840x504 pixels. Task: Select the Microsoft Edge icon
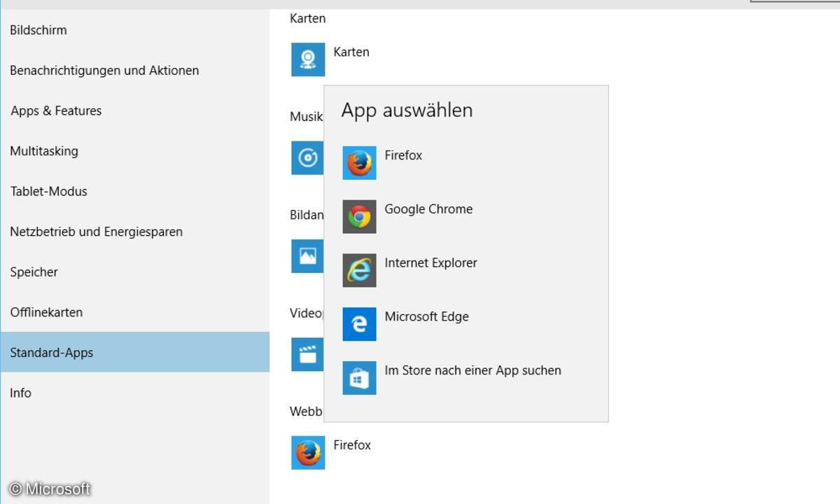pos(359,324)
